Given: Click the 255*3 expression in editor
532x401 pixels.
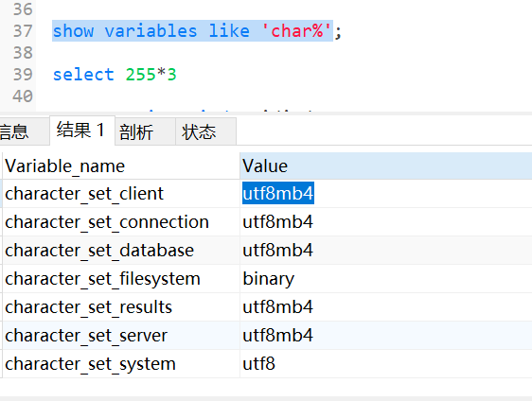Looking at the screenshot, I should 151,74.
